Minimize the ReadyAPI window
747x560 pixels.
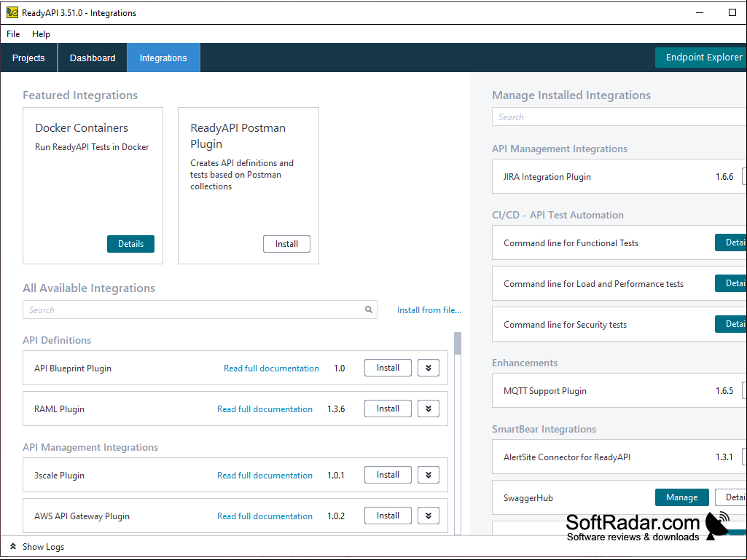[x=700, y=12]
